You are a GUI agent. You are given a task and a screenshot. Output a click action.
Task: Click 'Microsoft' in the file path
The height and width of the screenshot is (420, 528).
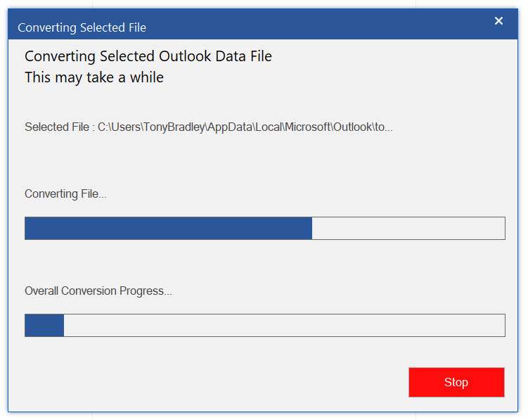coord(308,127)
